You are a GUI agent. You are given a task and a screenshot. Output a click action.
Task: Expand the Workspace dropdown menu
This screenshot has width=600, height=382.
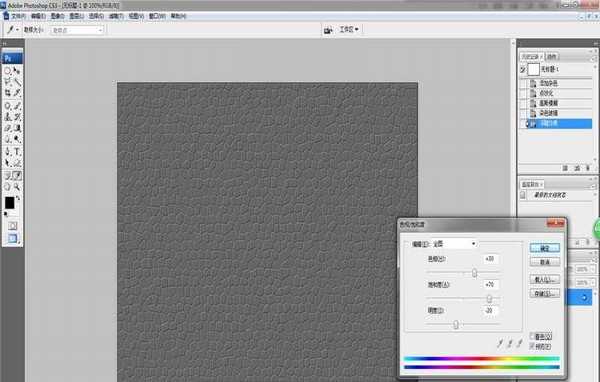click(x=349, y=29)
